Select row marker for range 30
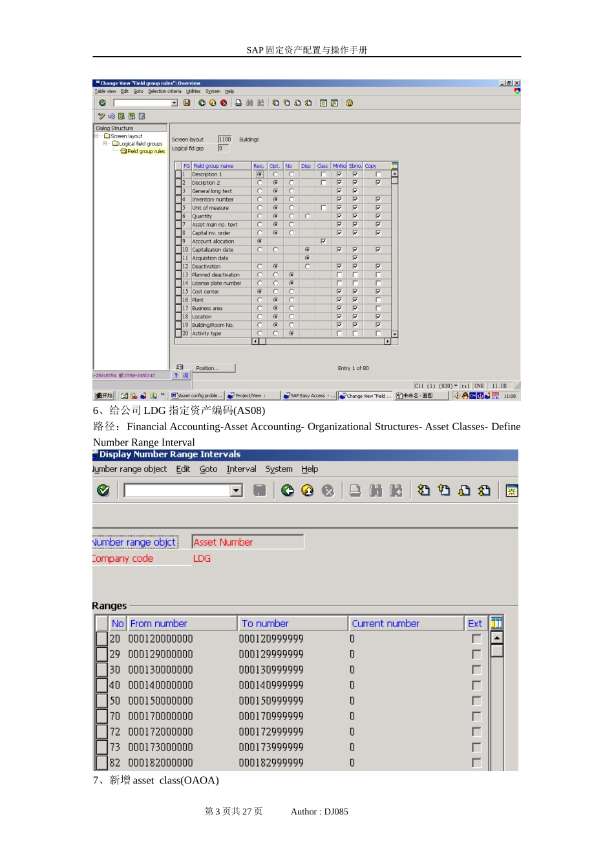Screen dimensions: 614x868 [101, 670]
